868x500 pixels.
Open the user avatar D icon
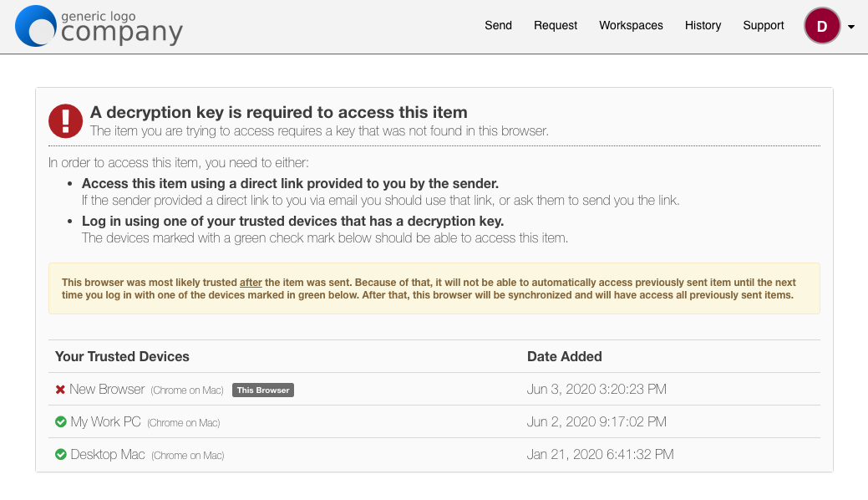[822, 25]
